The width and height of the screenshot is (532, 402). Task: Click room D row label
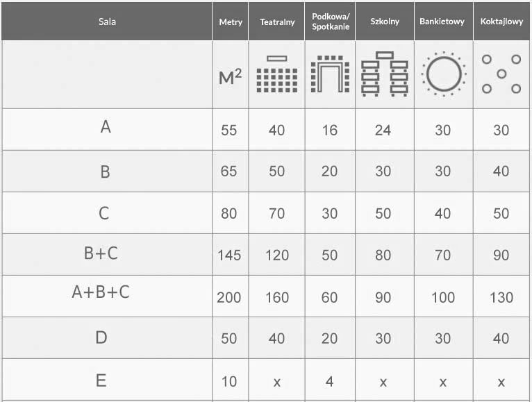coord(101,337)
